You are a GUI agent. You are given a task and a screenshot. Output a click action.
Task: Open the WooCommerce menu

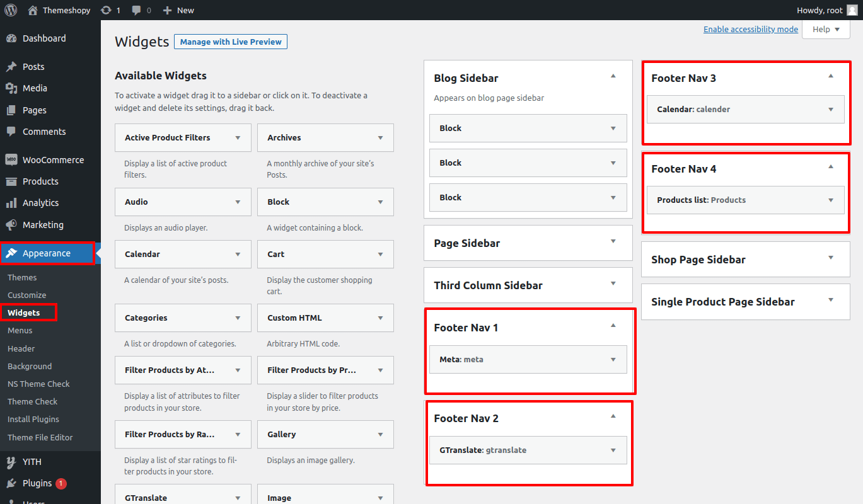[53, 160]
